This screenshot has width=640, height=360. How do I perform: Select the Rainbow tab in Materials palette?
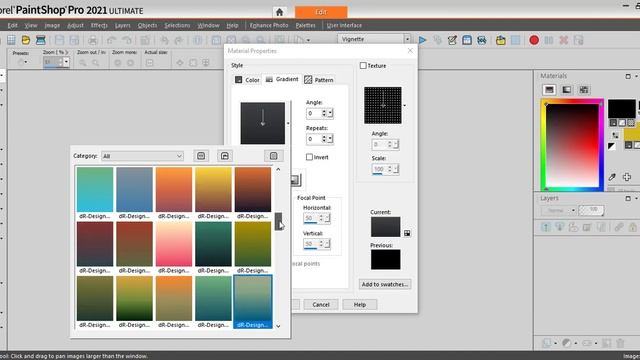[x=567, y=90]
